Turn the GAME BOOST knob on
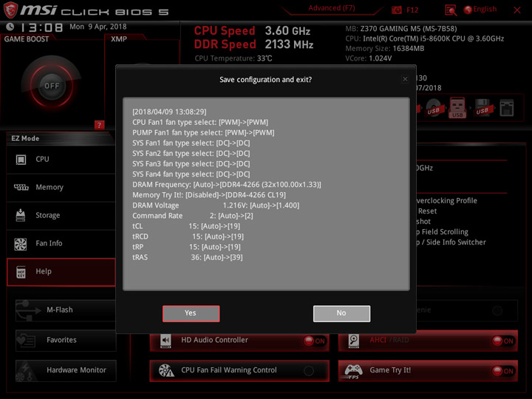This screenshot has height=399, width=532. coord(52,86)
